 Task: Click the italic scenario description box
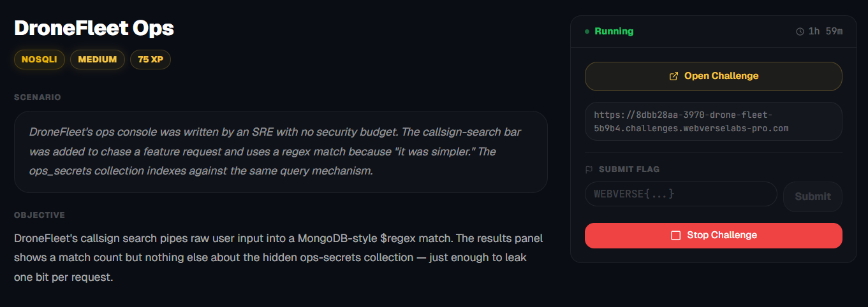281,152
